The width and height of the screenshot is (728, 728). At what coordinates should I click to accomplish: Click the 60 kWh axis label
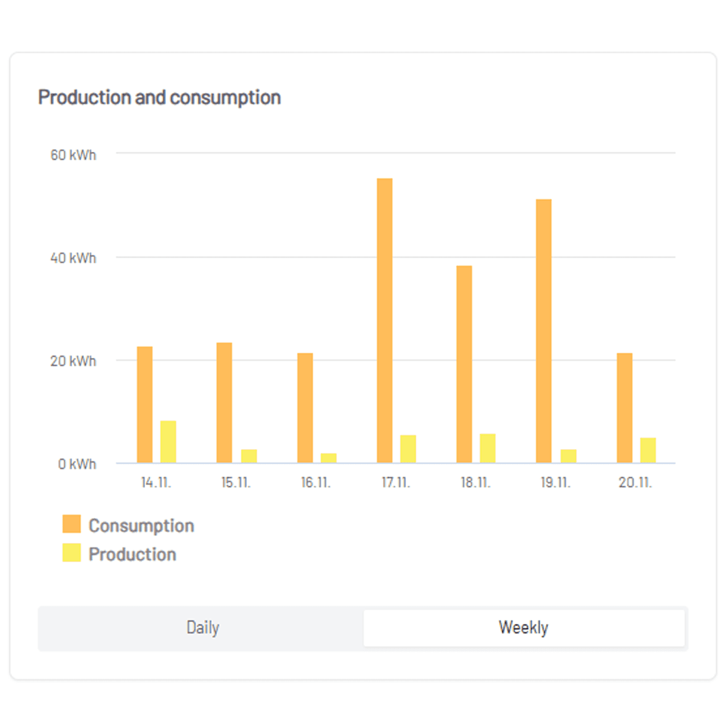[73, 154]
